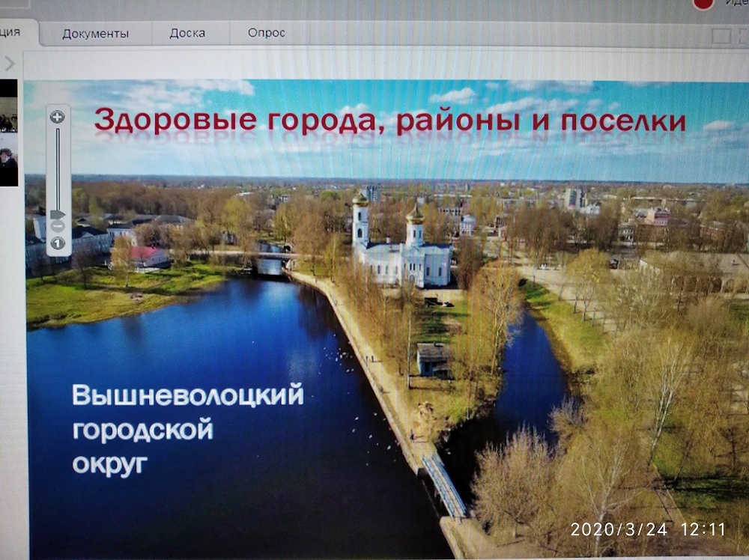The image size is (749, 560).
Task: Expand the side panel with the chevron arrow
Action: pyautogui.click(x=9, y=64)
